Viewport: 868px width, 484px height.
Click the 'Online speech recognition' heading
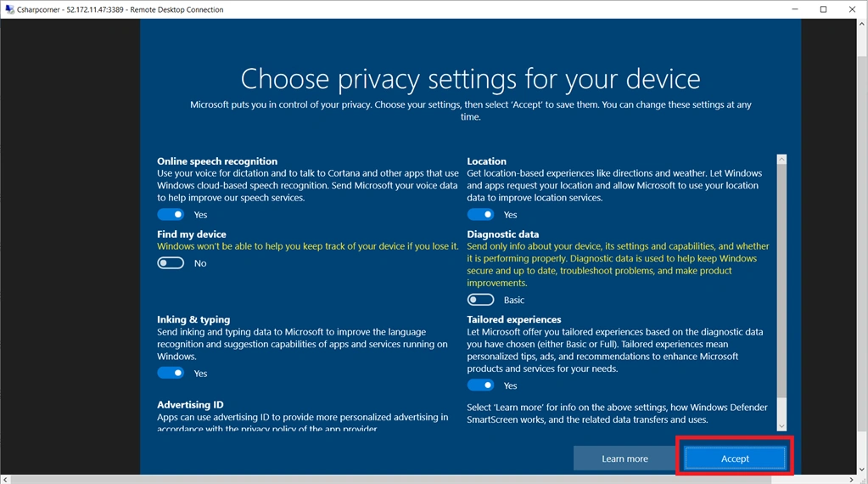click(x=217, y=161)
